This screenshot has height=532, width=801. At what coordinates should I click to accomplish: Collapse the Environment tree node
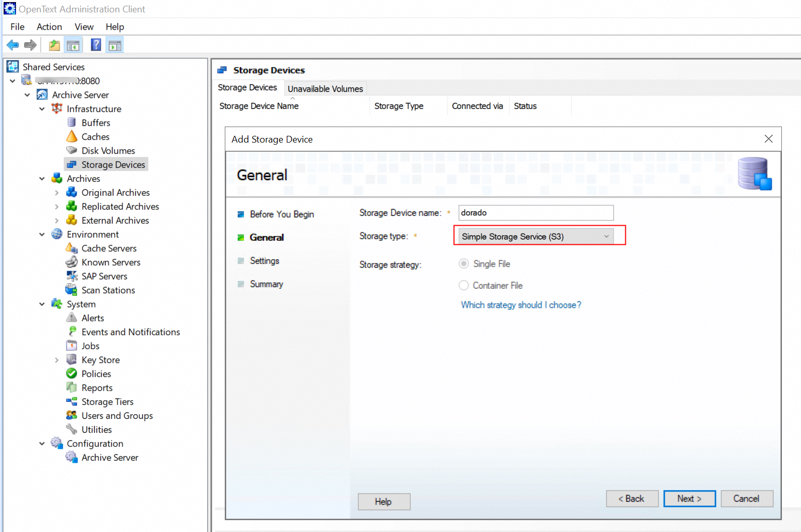coord(42,234)
